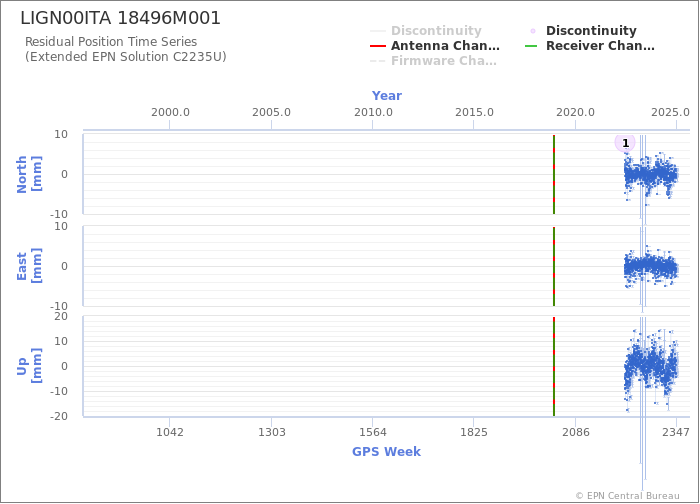The width and height of the screenshot is (700, 504).
Task: Click the GPS week 1042 tick label
Action: point(170,432)
